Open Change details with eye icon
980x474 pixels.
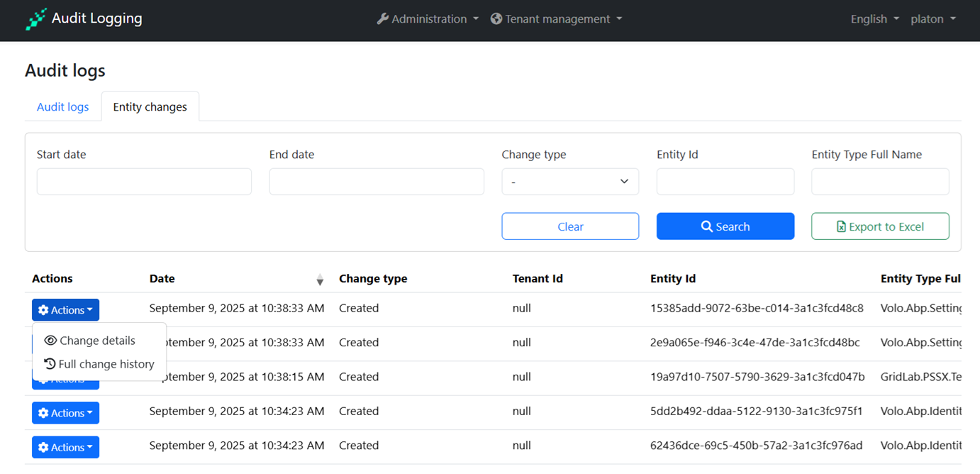coord(90,341)
